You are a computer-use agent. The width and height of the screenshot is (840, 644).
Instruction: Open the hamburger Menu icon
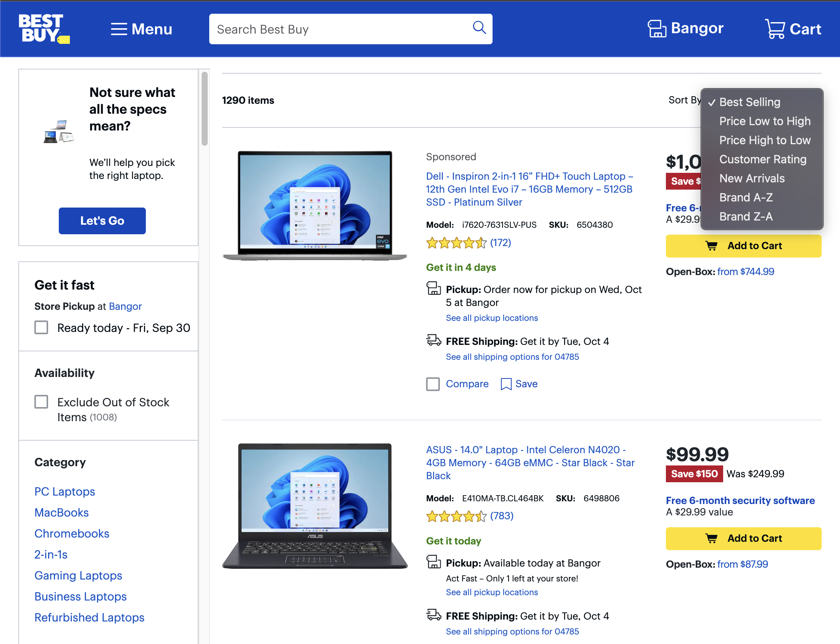119,29
